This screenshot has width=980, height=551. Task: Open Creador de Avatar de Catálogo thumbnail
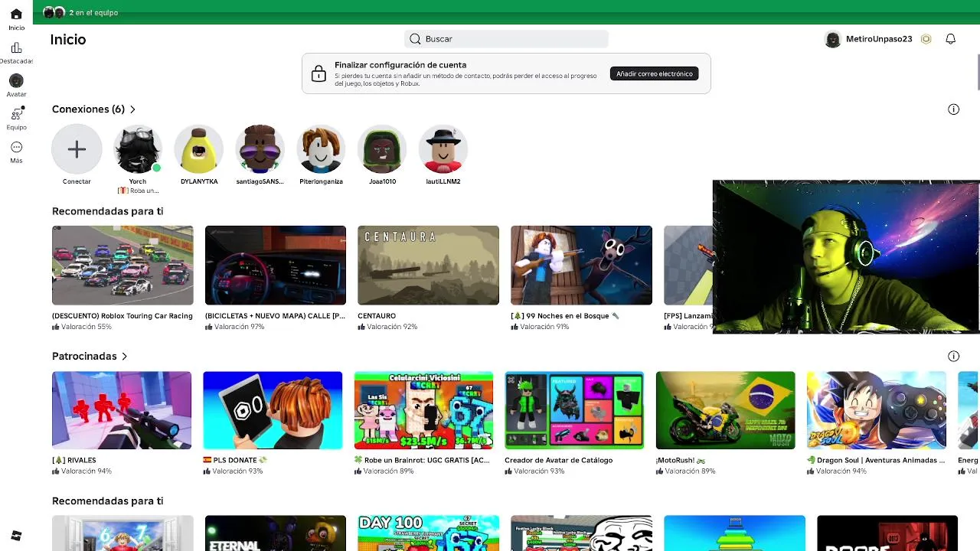(x=574, y=410)
